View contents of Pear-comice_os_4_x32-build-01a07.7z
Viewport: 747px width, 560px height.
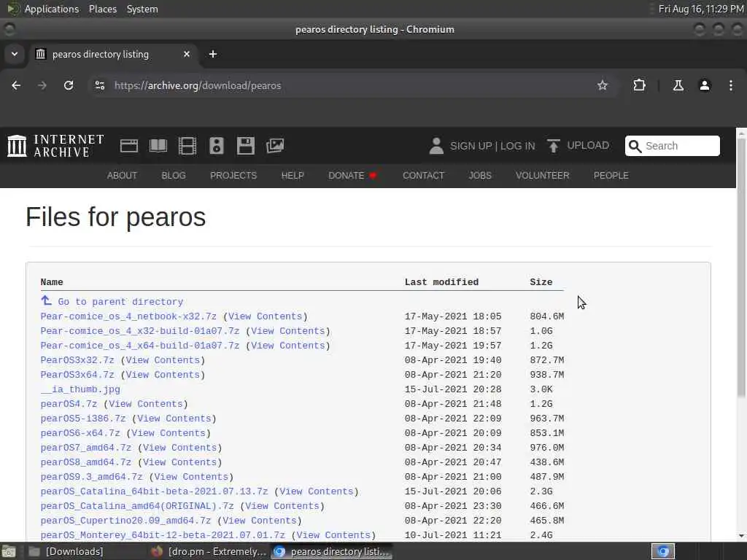[x=287, y=331]
